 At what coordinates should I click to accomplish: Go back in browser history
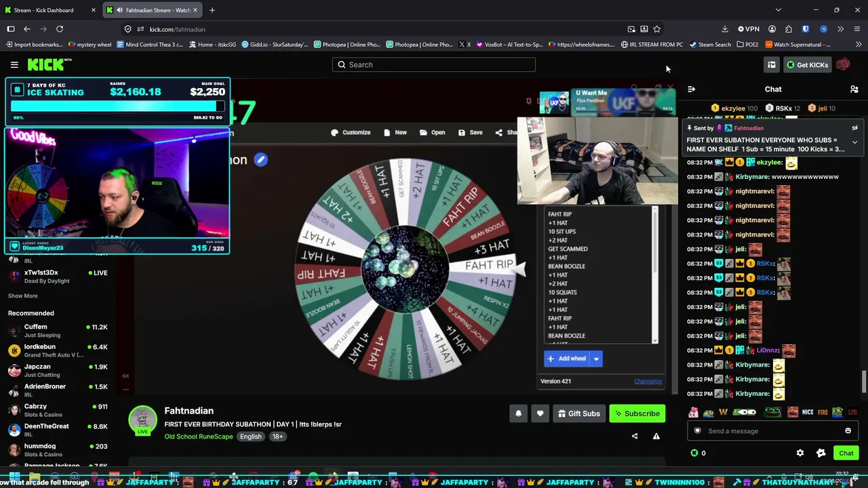pyautogui.click(x=27, y=29)
